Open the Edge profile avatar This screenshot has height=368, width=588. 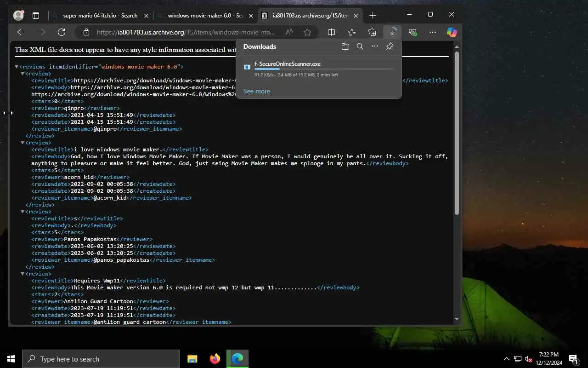coord(19,15)
